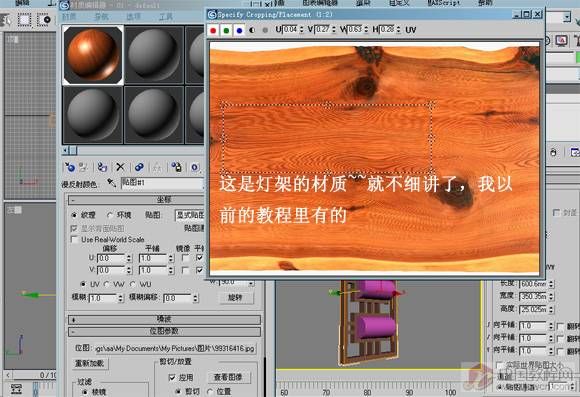Screen dimensions: 580x397
Task: Click the V value field in crop dialog
Action: [322, 29]
